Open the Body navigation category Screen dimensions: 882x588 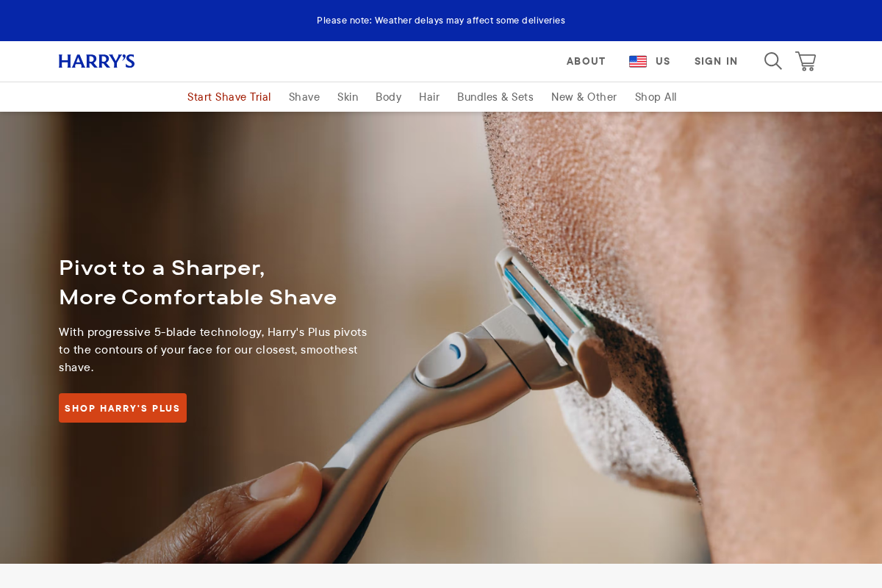click(x=389, y=97)
